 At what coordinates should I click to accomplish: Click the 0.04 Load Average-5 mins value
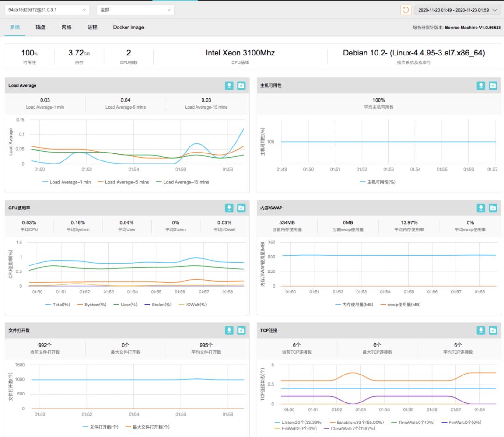tap(126, 100)
